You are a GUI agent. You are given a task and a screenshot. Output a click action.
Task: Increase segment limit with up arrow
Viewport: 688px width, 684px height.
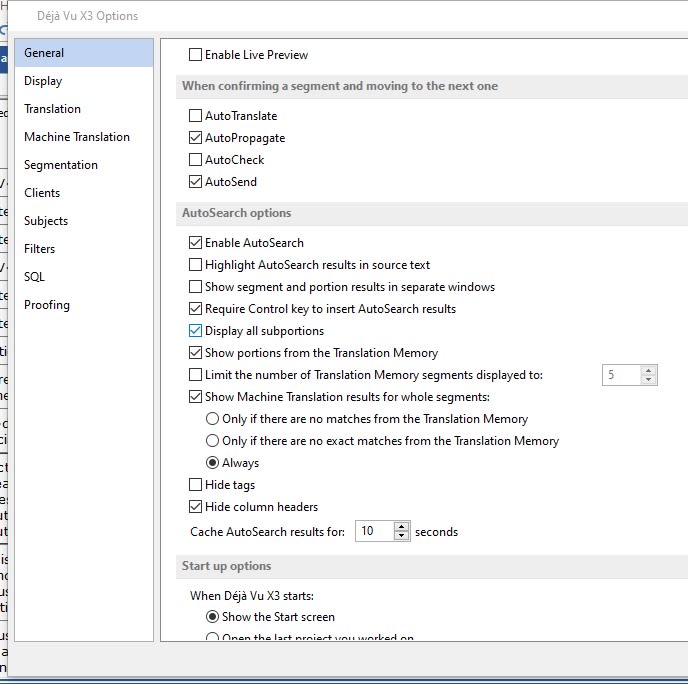click(649, 371)
